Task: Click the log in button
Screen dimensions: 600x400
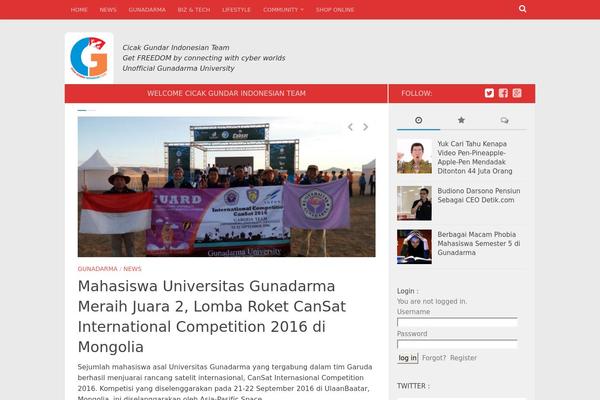Action: click(x=408, y=358)
